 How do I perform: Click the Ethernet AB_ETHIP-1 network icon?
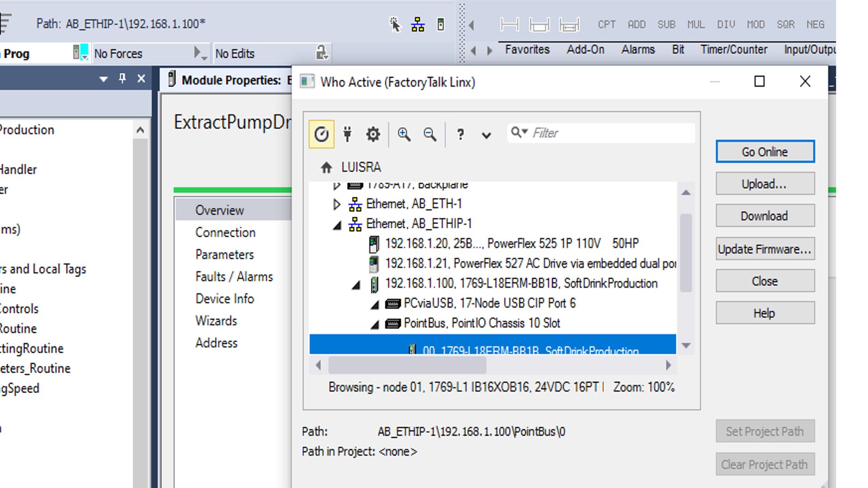pos(355,224)
